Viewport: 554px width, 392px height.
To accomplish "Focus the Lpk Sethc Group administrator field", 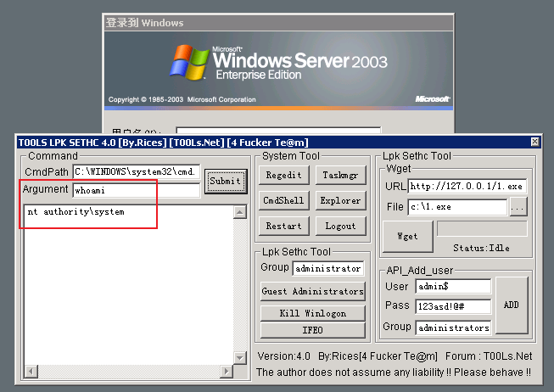I will [328, 269].
